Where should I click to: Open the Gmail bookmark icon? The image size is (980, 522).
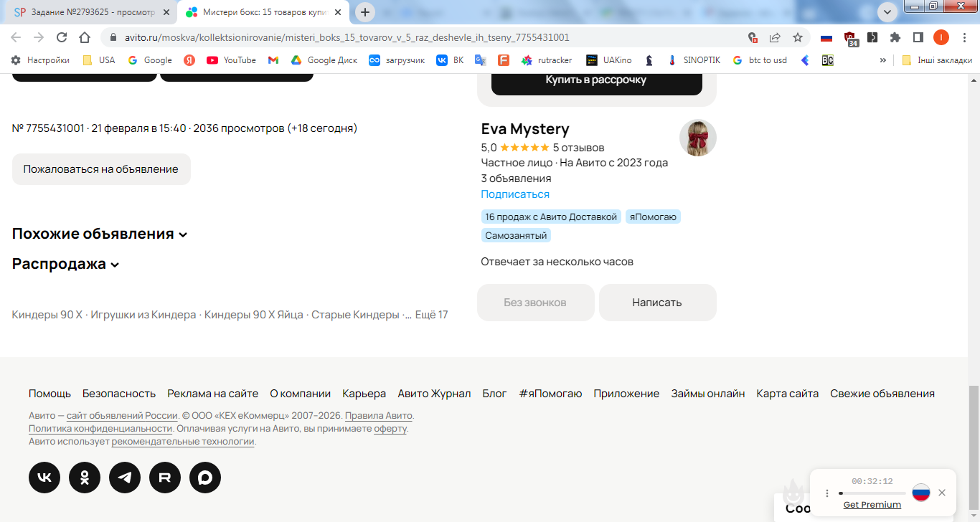pyautogui.click(x=273, y=60)
